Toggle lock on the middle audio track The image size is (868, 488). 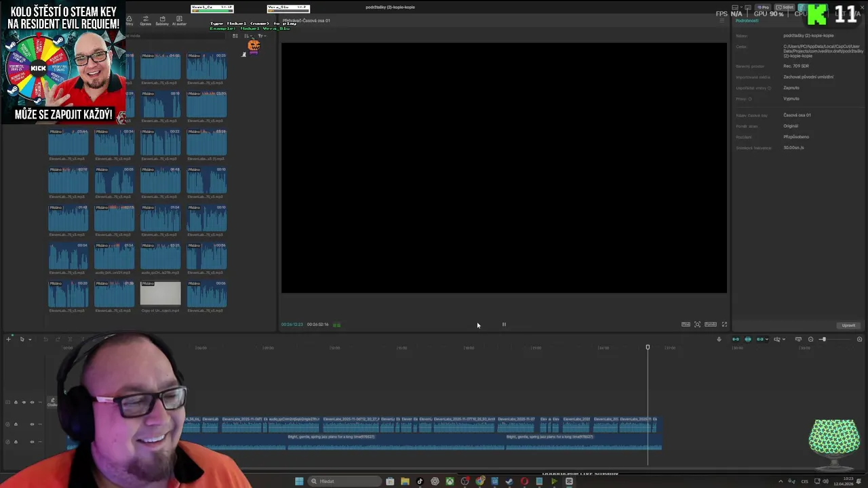[x=16, y=424]
